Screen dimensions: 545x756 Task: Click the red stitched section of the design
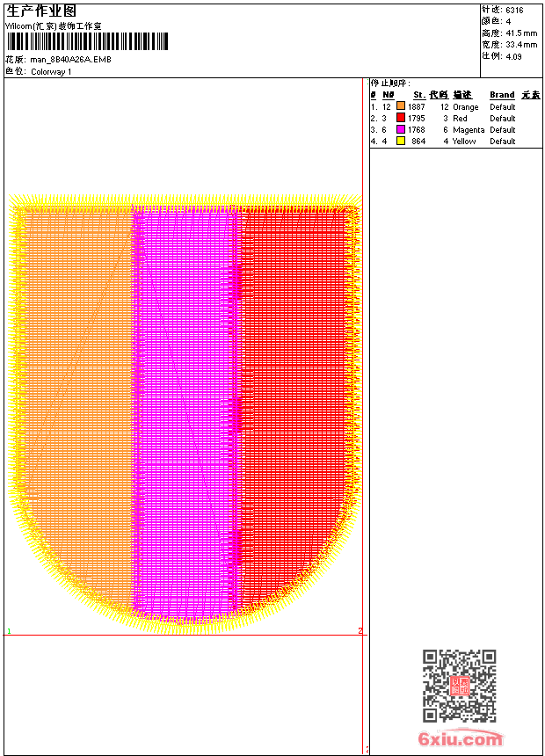[x=294, y=396]
